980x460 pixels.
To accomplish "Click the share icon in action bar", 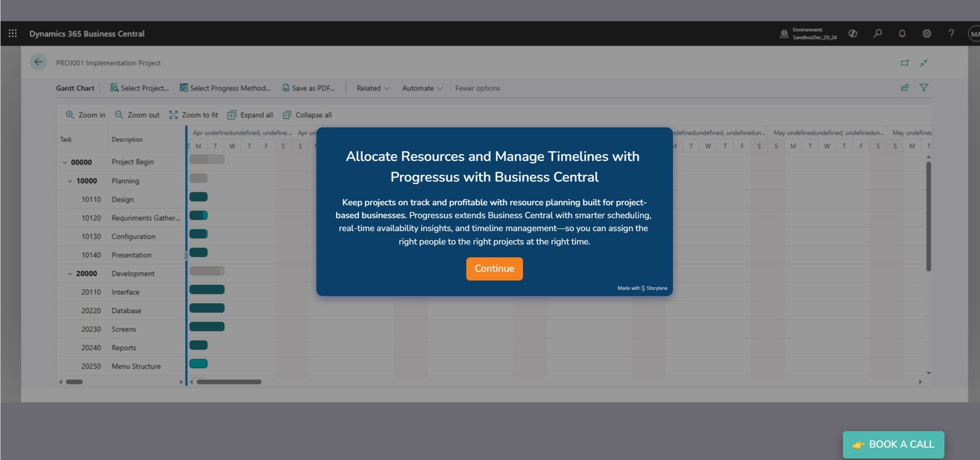I will [905, 88].
